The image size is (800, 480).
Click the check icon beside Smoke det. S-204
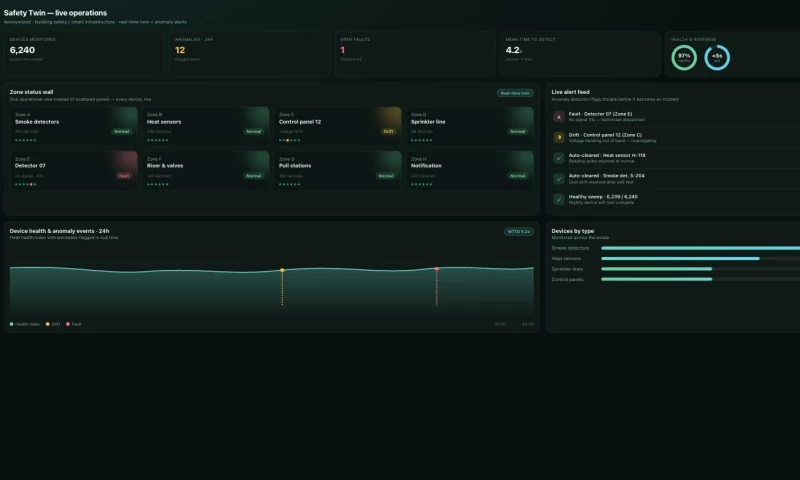[x=559, y=179]
